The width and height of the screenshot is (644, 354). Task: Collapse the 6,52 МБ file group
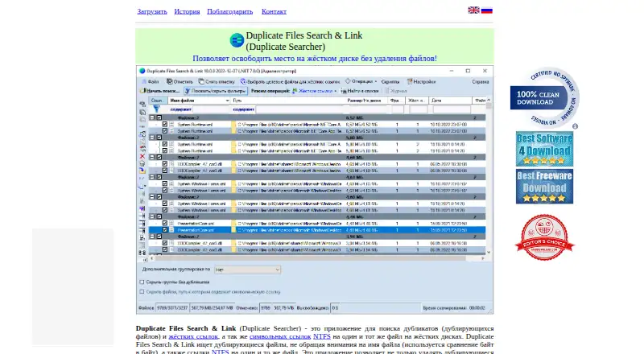click(x=151, y=117)
